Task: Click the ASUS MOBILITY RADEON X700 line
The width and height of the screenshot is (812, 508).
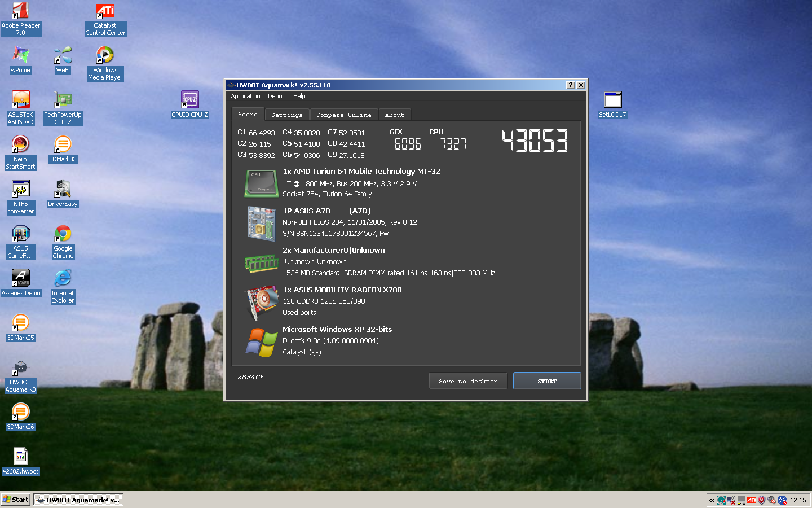Action: point(342,290)
